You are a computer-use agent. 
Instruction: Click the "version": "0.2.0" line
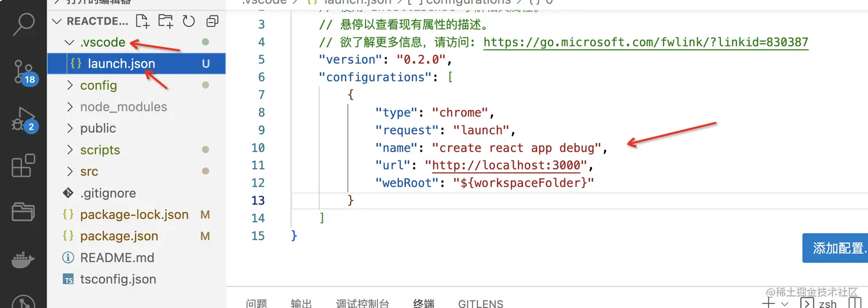tap(386, 60)
